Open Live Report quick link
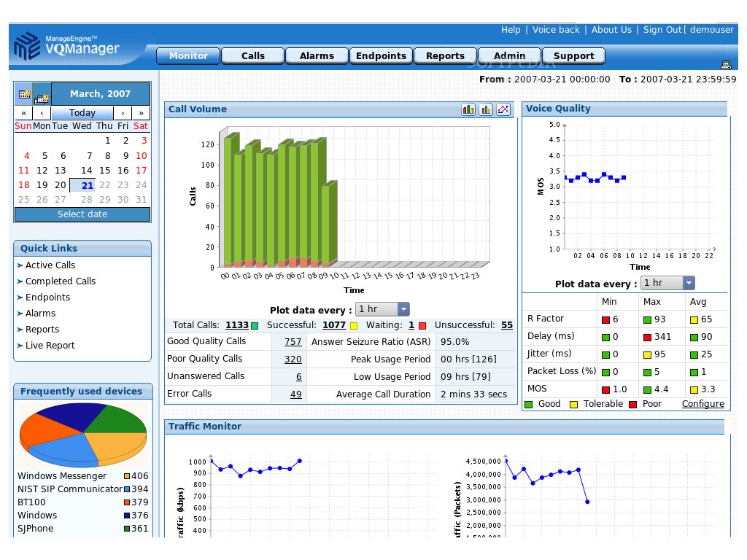The image size is (747, 560). pyautogui.click(x=50, y=346)
